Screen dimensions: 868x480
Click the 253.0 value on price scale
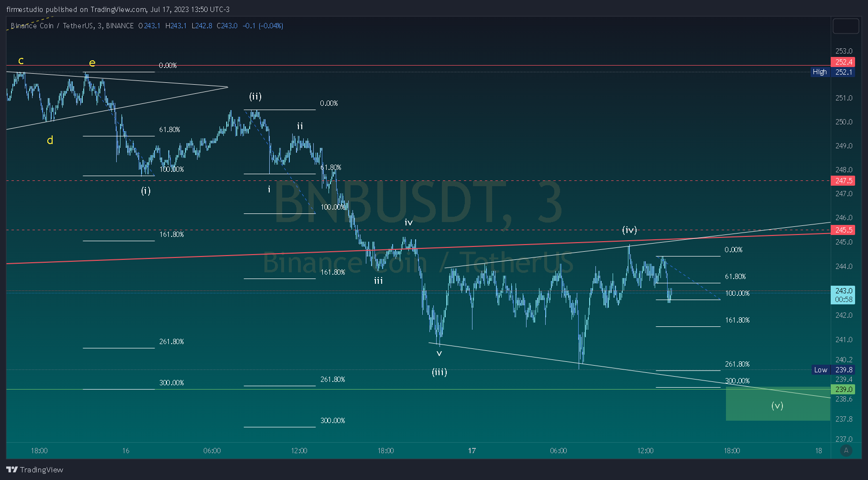(x=844, y=51)
